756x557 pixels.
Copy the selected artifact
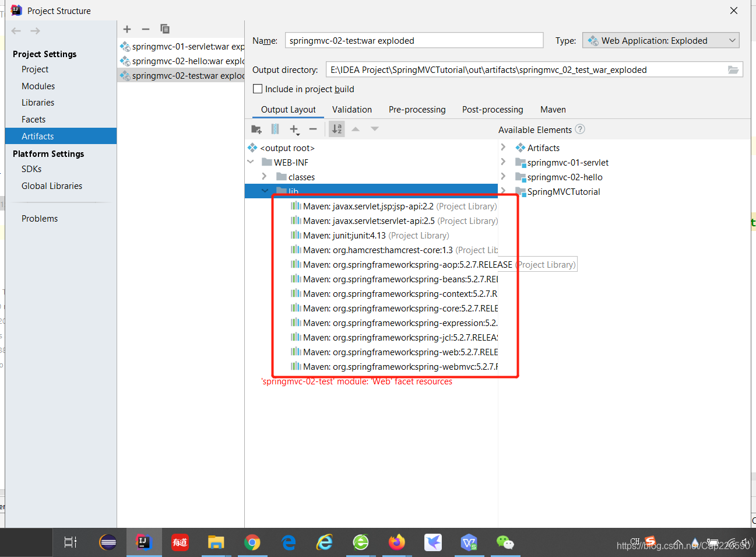[x=165, y=29]
